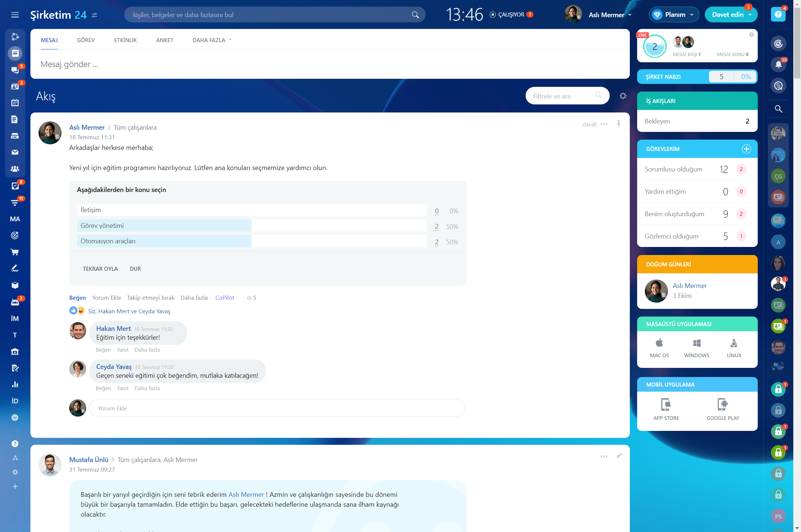Toggle Takip etmeyi bırak on the post
This screenshot has width=801, height=532.
(151, 298)
